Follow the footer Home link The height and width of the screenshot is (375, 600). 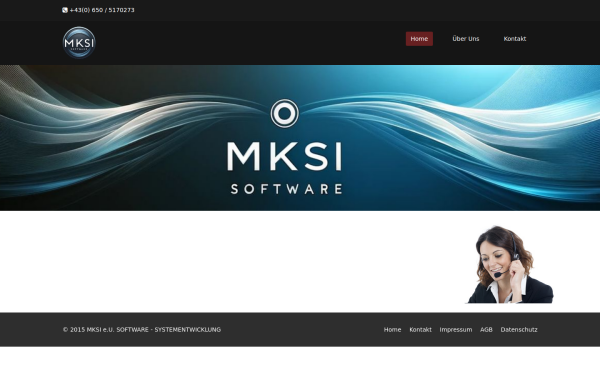(x=393, y=329)
